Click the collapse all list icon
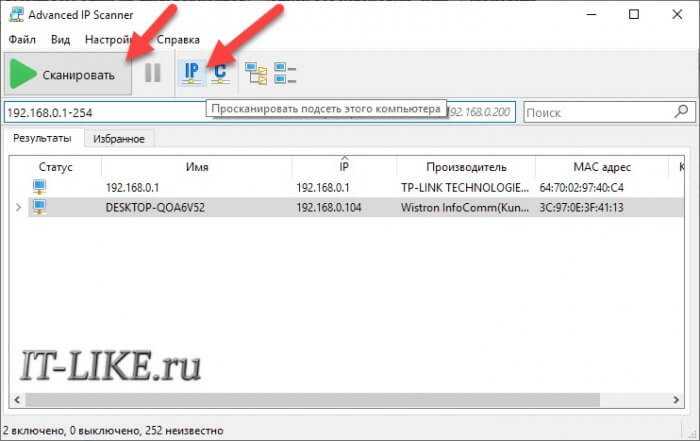The height and width of the screenshot is (441, 700). tap(285, 73)
